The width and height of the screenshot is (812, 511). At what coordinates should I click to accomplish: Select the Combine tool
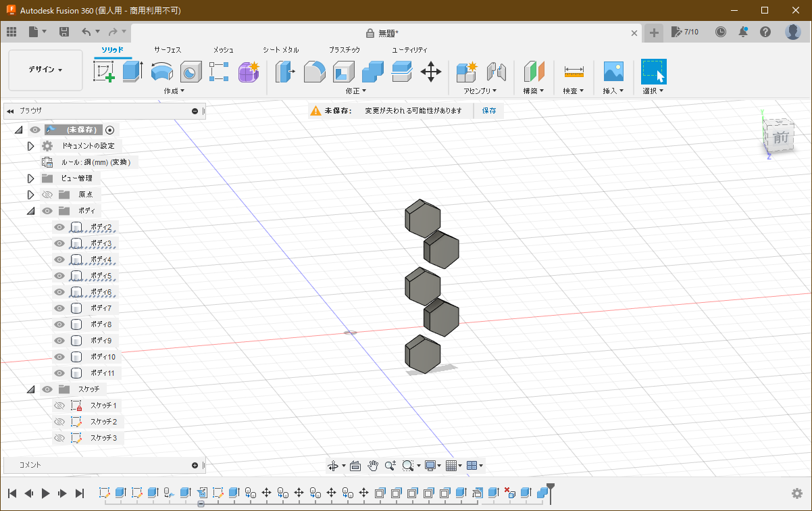pos(373,72)
